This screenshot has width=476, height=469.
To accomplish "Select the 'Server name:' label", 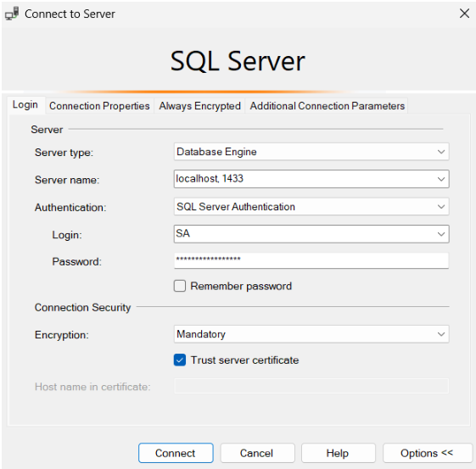I will tap(67, 180).
